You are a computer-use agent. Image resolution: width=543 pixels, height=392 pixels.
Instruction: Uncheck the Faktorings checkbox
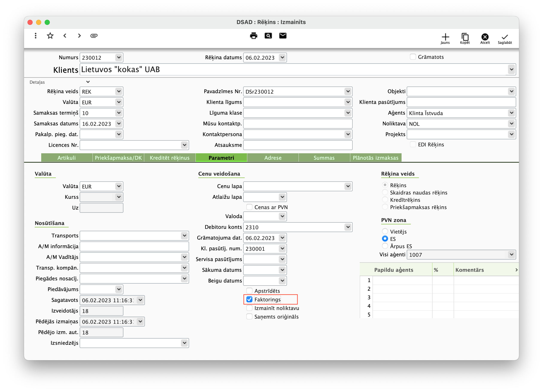[x=249, y=299]
